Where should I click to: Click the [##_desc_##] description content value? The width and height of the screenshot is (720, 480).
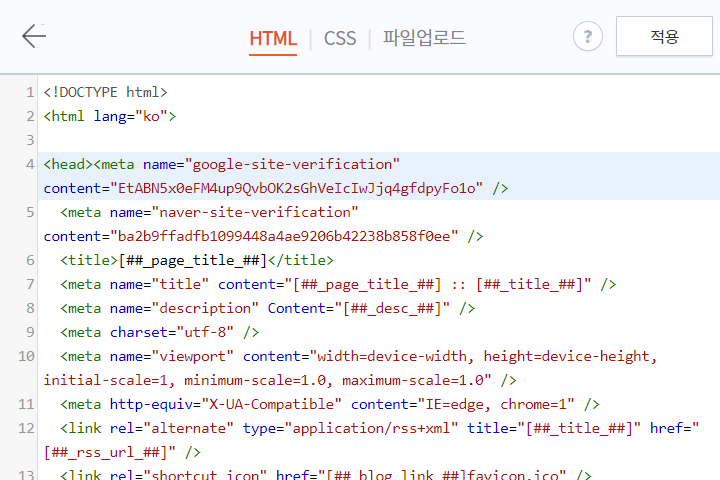(x=393, y=308)
